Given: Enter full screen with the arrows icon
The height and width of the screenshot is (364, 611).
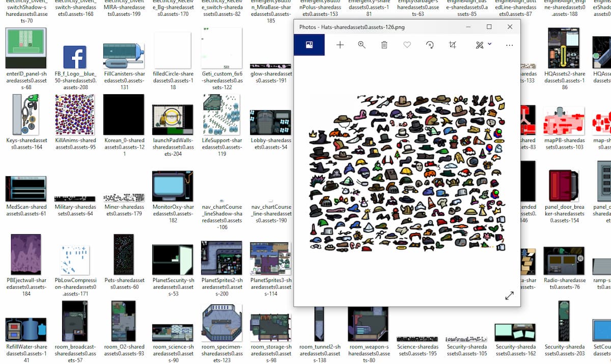Looking at the screenshot, I should coord(509,296).
